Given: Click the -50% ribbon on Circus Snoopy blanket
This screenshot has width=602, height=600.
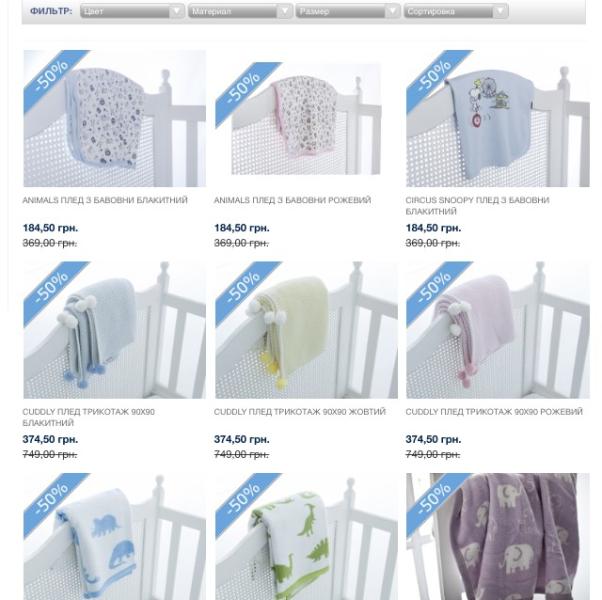Looking at the screenshot, I should [x=434, y=77].
